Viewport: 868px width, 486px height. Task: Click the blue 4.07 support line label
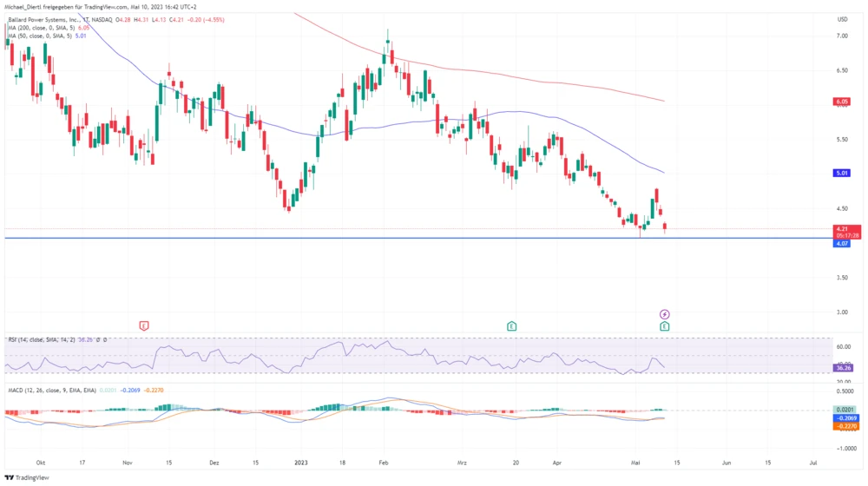[x=841, y=244]
